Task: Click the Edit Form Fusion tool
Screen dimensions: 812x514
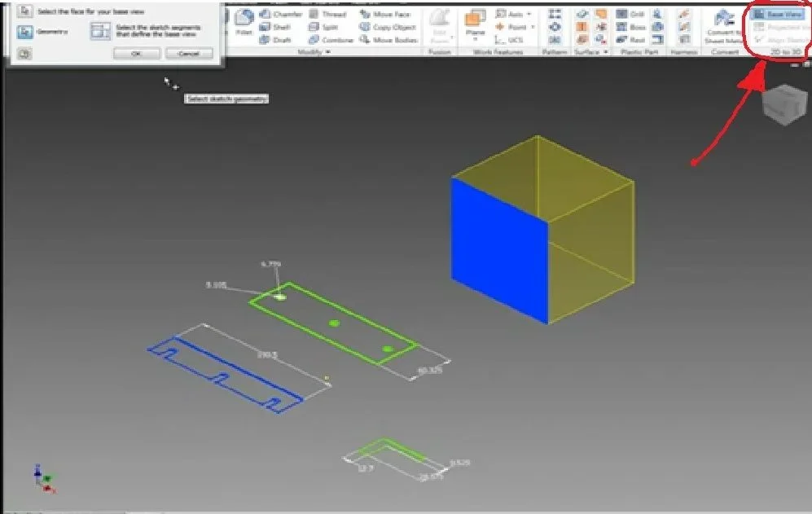Action: (439, 25)
